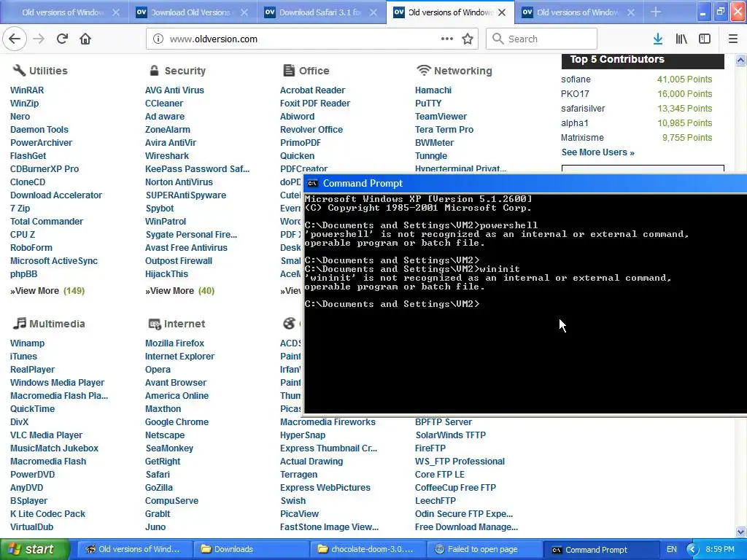Close the Download Old Versions tab
Image resolution: width=747 pixels, height=560 pixels.
(244, 12)
